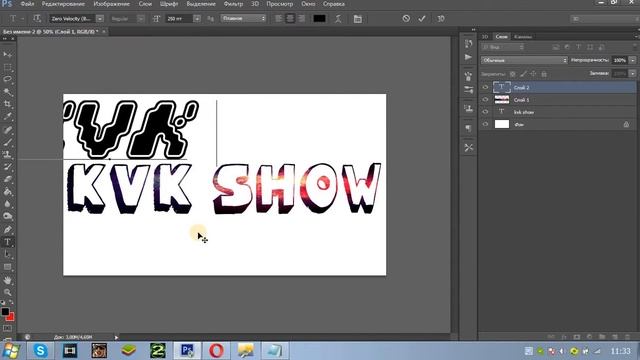The image size is (640, 360).
Task: Swap foreground and background colors
Action: click(x=11, y=302)
